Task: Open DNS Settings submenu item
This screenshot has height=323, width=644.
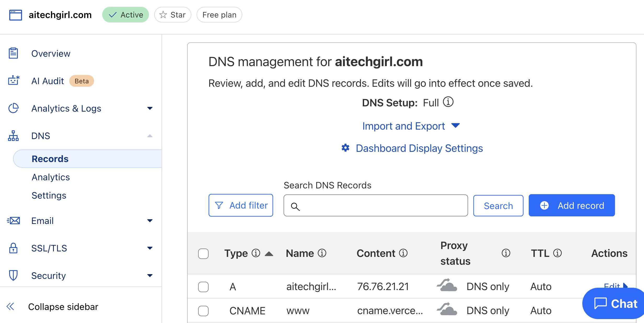Action: [49, 195]
